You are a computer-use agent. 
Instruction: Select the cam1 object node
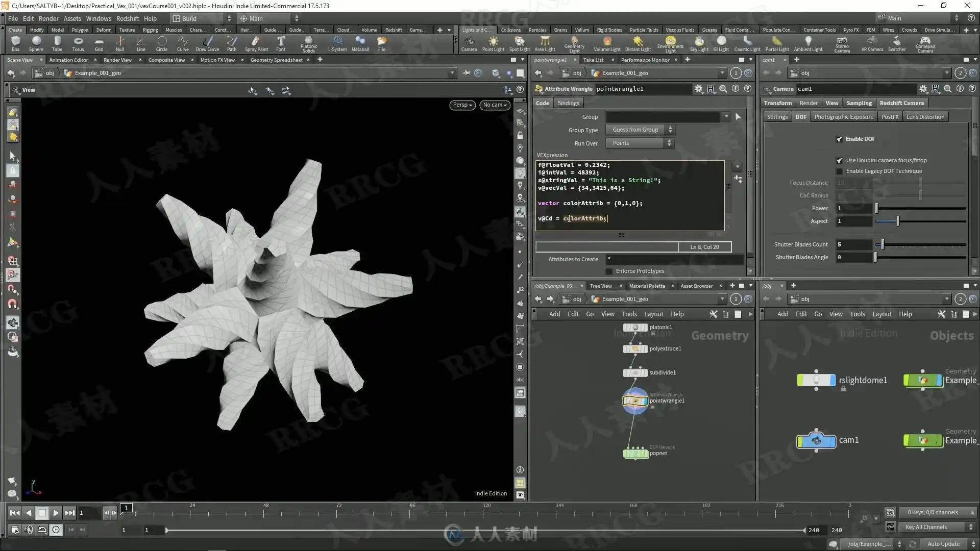816,440
